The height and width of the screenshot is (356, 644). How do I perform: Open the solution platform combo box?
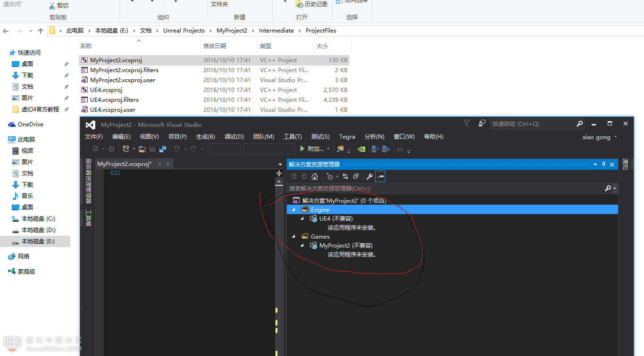tap(269, 149)
